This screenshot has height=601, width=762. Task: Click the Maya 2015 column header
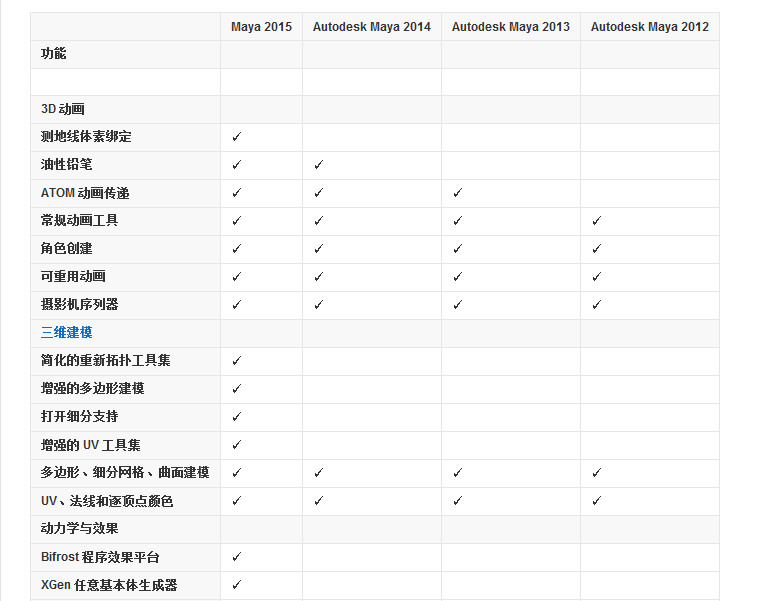tap(261, 27)
